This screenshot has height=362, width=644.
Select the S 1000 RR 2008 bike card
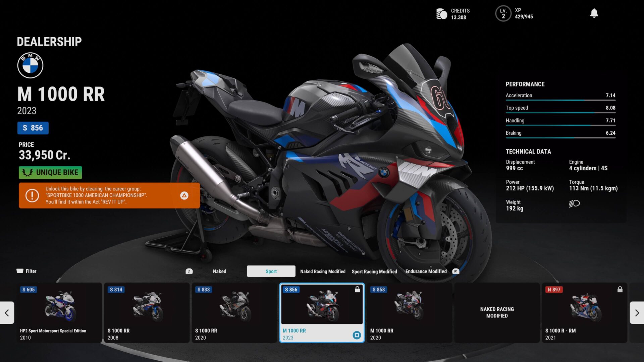(x=147, y=312)
